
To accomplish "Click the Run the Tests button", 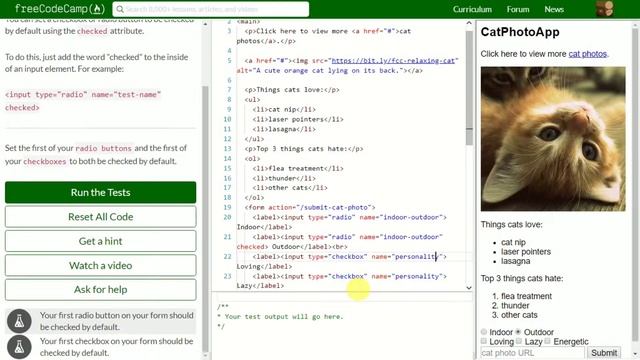I will click(x=100, y=192).
